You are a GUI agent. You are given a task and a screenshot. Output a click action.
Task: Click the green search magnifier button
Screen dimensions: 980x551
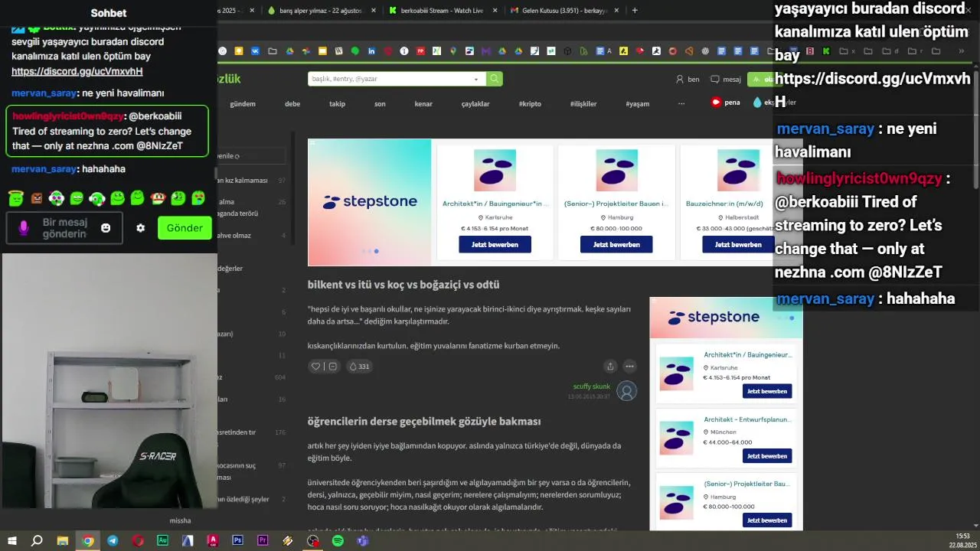(495, 79)
